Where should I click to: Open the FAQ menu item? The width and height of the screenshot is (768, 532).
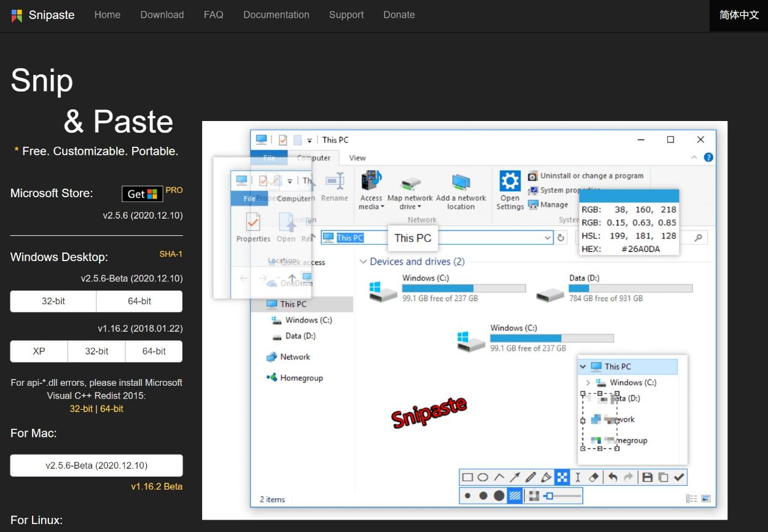tap(214, 15)
